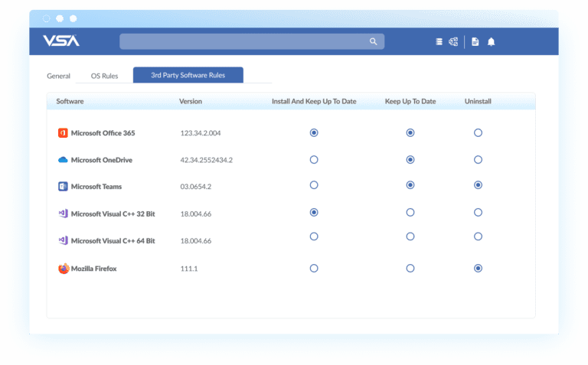Open the document icon in header
Screen dimensions: 588x365
(475, 41)
